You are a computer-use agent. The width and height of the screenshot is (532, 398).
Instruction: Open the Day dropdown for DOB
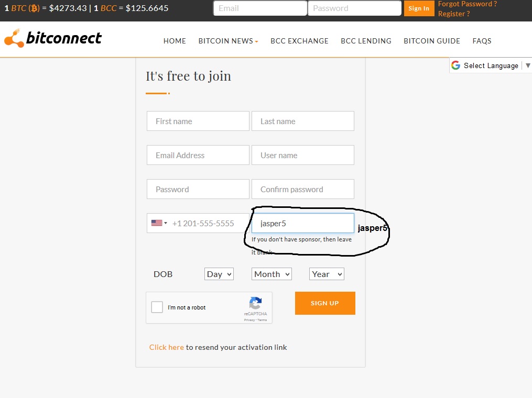coord(219,274)
